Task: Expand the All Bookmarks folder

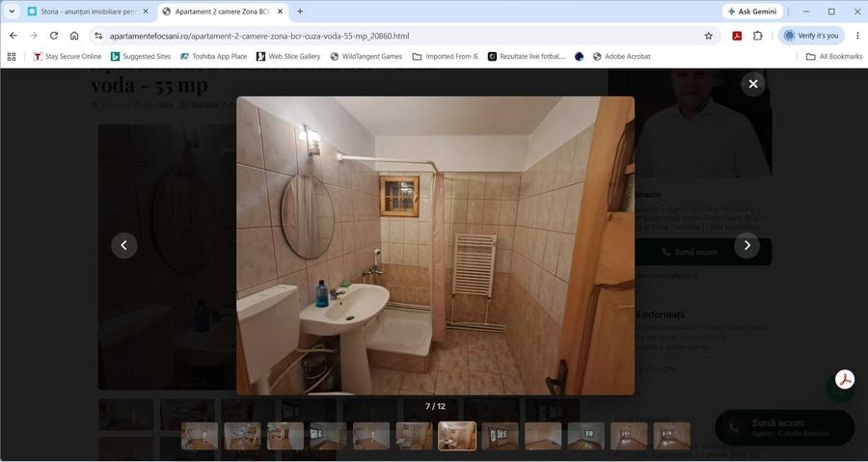Action: click(x=834, y=57)
